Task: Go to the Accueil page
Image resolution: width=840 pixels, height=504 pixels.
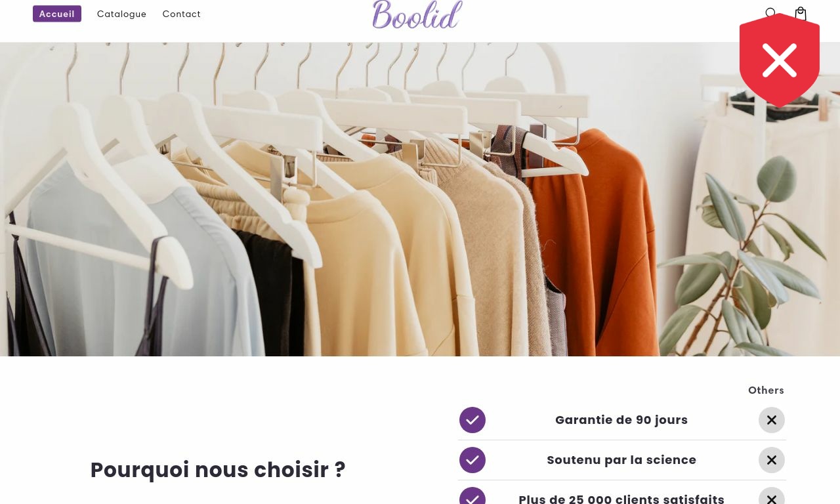Action: click(x=57, y=14)
